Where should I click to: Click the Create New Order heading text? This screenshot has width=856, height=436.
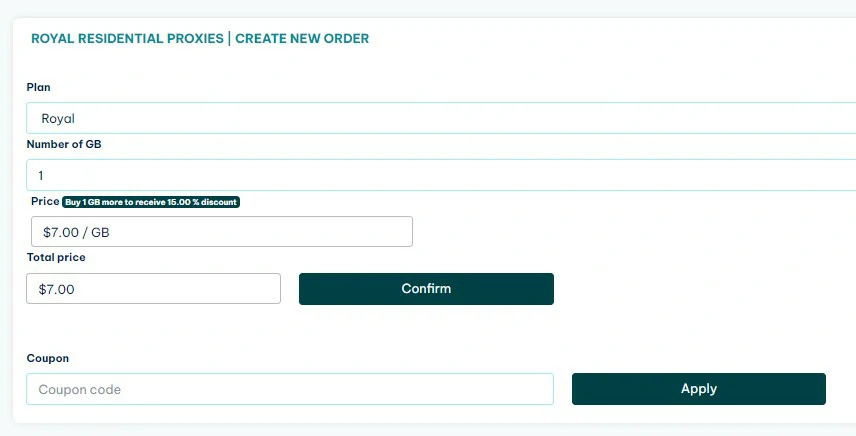pos(302,39)
